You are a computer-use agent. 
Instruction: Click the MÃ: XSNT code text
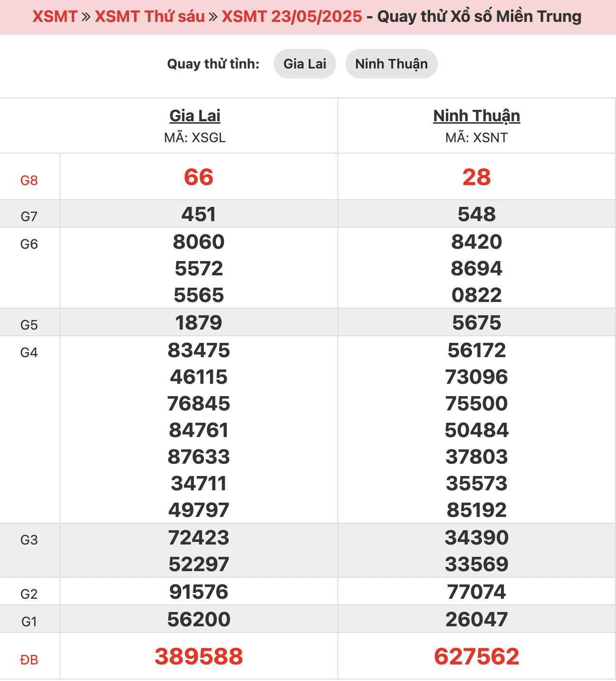(477, 138)
